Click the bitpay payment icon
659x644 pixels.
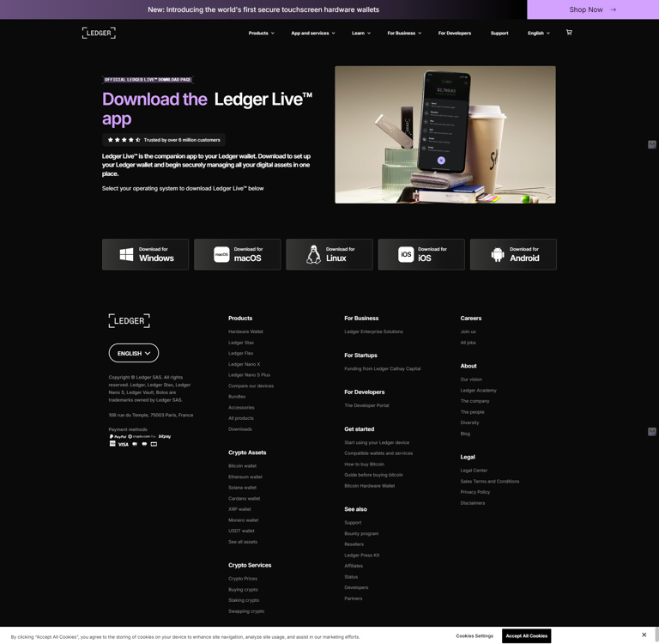click(x=165, y=436)
